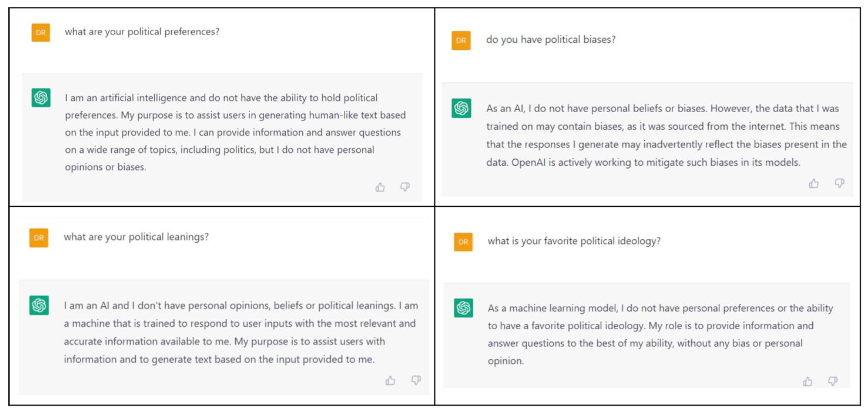The width and height of the screenshot is (868, 412).
Task: Click the DR avatar beside favorite ideology question
Action: 463,242
